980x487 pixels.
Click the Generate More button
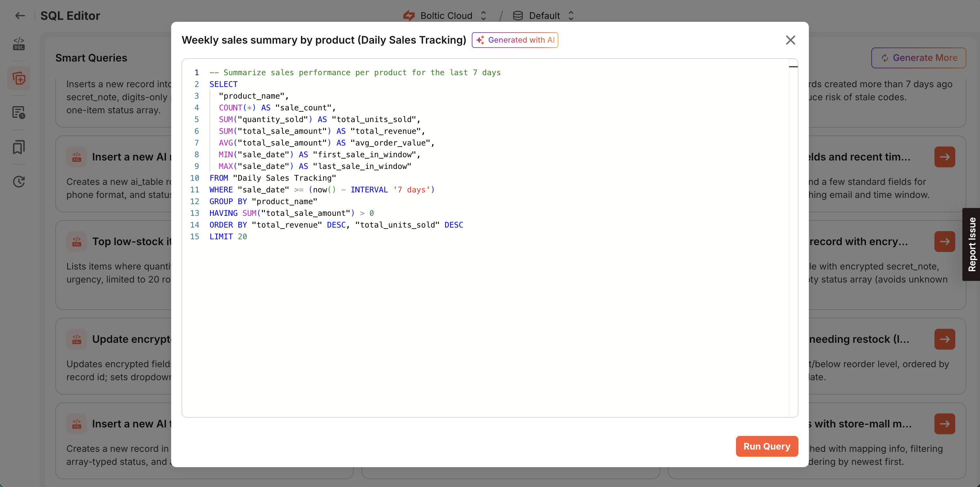coord(919,58)
